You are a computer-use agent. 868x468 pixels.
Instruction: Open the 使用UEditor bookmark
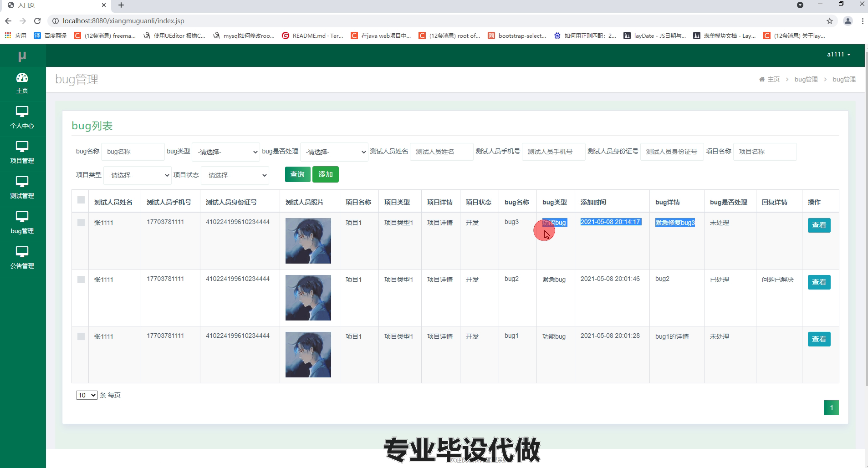[174, 36]
